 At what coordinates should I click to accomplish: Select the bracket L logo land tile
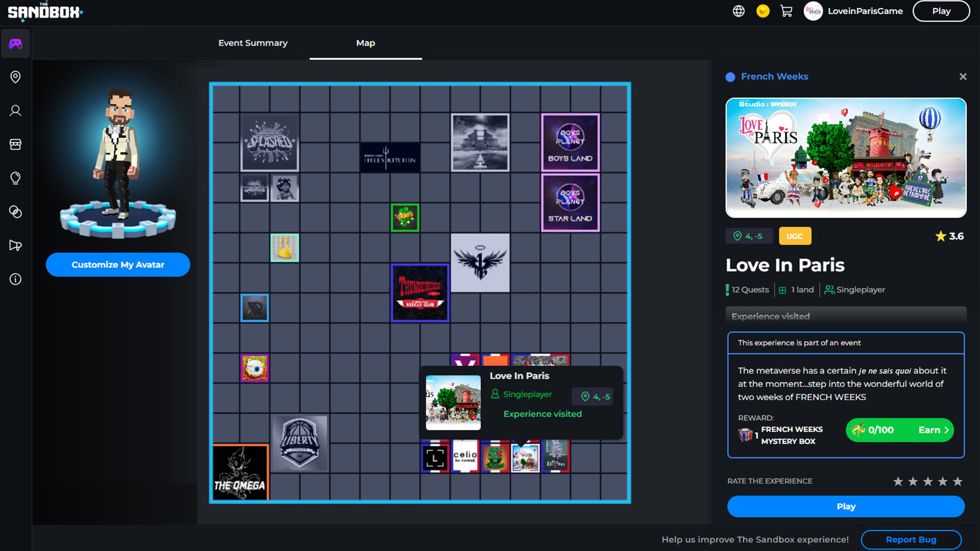click(x=435, y=458)
